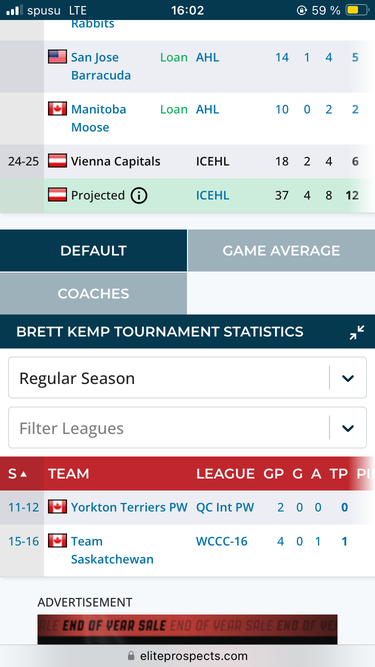
Task: Tap the battery icon in status bar
Action: (x=357, y=10)
